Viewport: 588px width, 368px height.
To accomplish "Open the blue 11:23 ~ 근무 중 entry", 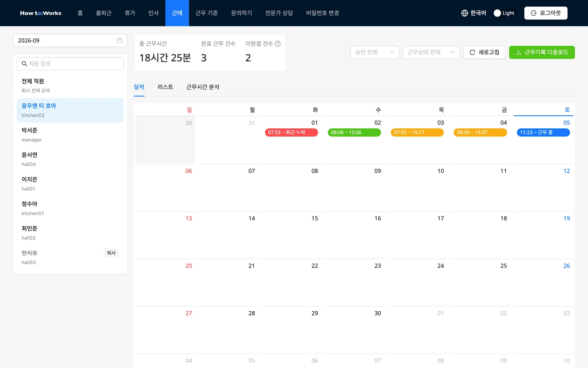I will coord(543,132).
